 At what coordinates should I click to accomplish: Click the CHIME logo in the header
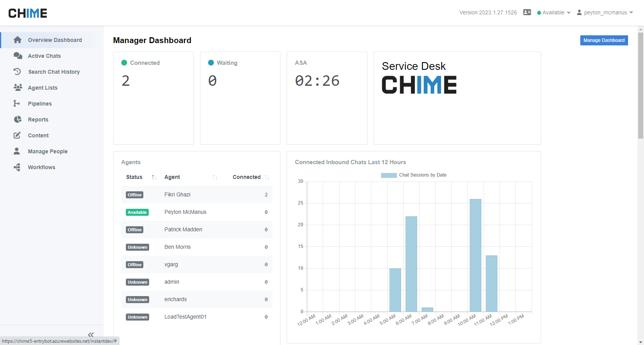coord(28,13)
